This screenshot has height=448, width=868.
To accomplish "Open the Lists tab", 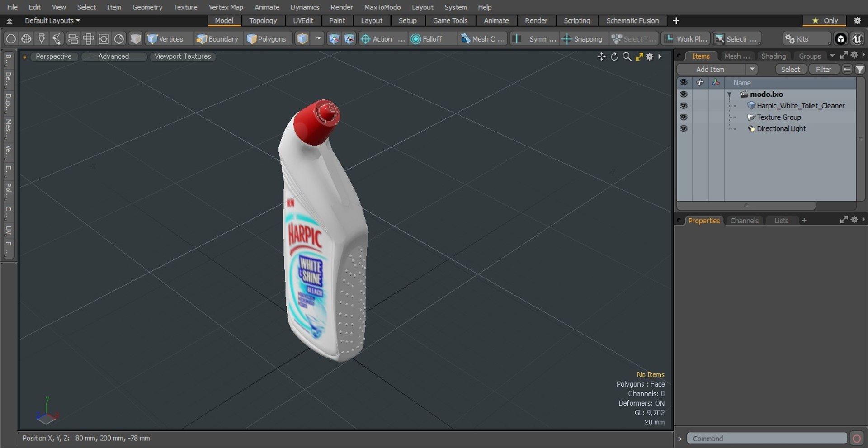I will (x=781, y=221).
